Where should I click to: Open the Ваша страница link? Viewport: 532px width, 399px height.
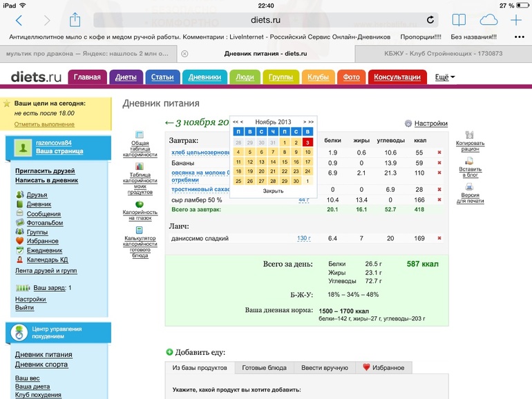tap(59, 151)
